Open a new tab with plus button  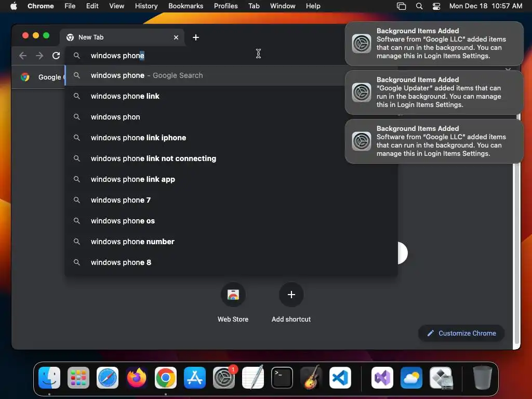(196, 37)
